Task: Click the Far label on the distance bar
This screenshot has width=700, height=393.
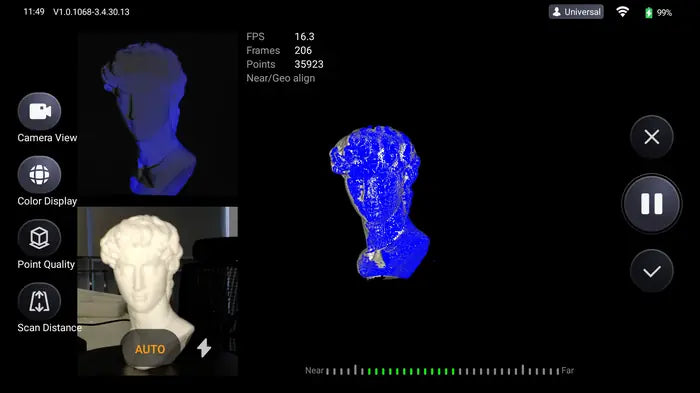Action: (568, 370)
